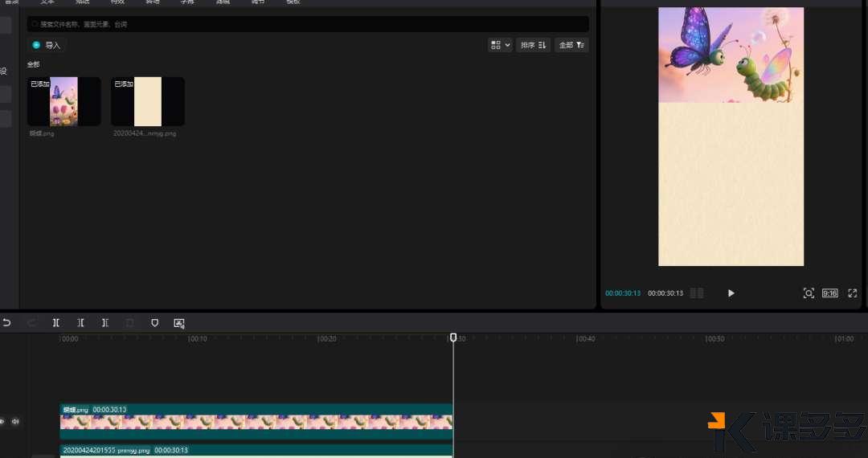Click the picture icon in timeline toolbar
The width and height of the screenshot is (868, 458).
(178, 323)
